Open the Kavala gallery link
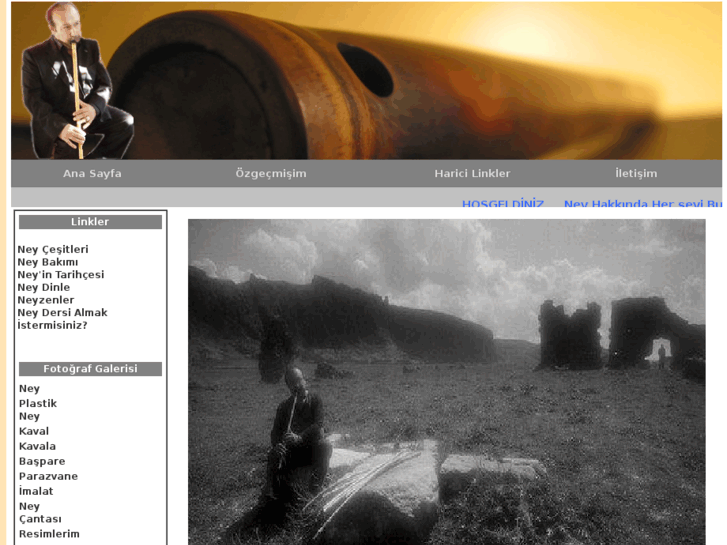 [x=37, y=446]
